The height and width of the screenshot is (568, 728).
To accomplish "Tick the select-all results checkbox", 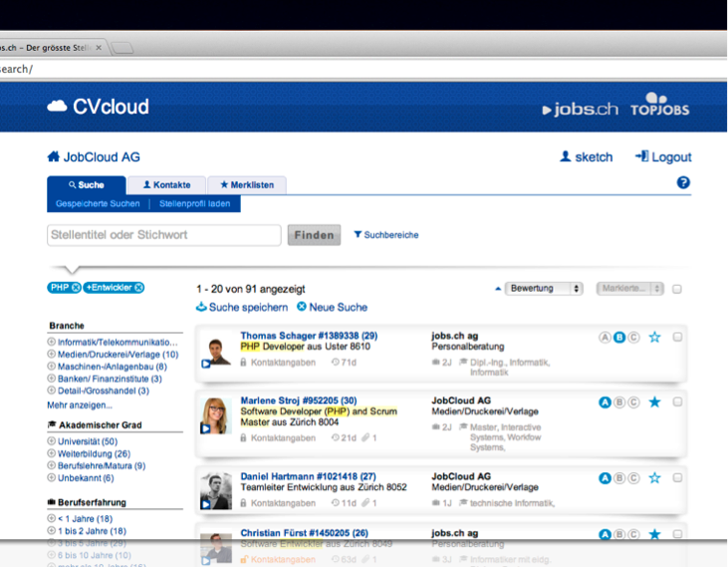I will [677, 289].
